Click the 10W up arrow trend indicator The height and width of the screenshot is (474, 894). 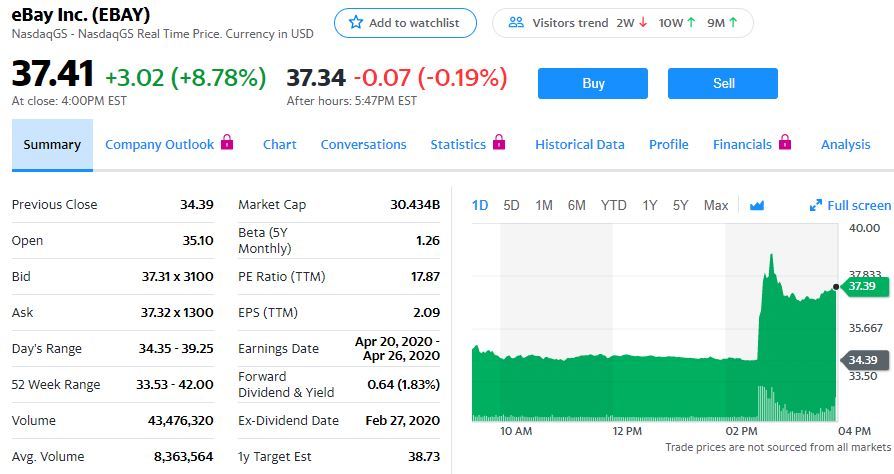(x=691, y=23)
